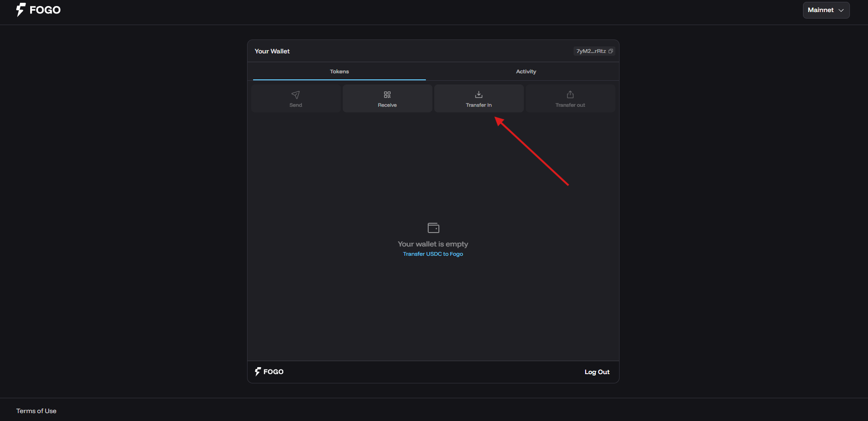Click the FOGO lightning bolt logo in header
Image resolution: width=868 pixels, height=421 pixels.
[x=20, y=10]
